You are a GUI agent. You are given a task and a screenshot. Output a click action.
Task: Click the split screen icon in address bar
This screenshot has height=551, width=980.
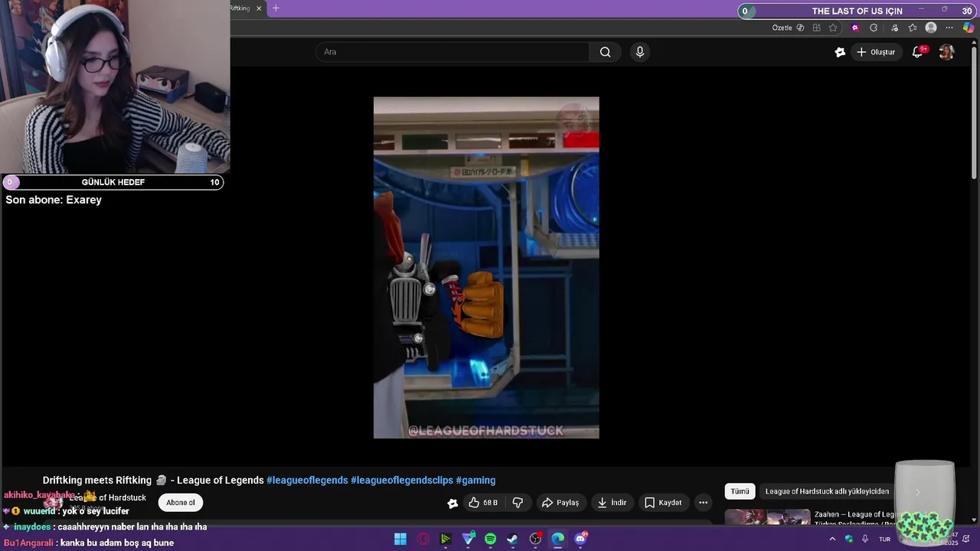[816, 28]
